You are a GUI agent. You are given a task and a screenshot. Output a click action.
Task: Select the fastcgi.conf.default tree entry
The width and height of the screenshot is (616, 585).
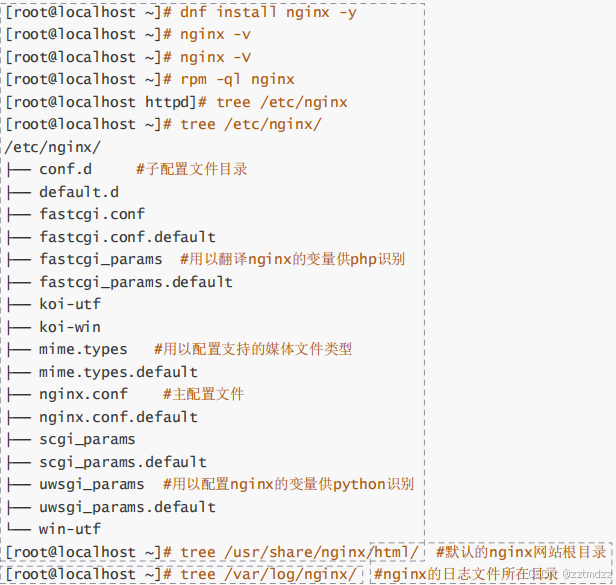click(x=127, y=237)
